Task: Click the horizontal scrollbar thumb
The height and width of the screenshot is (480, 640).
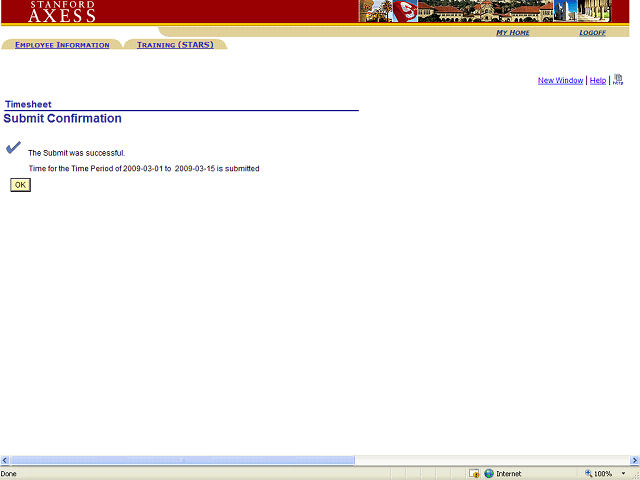Action: (x=182, y=460)
